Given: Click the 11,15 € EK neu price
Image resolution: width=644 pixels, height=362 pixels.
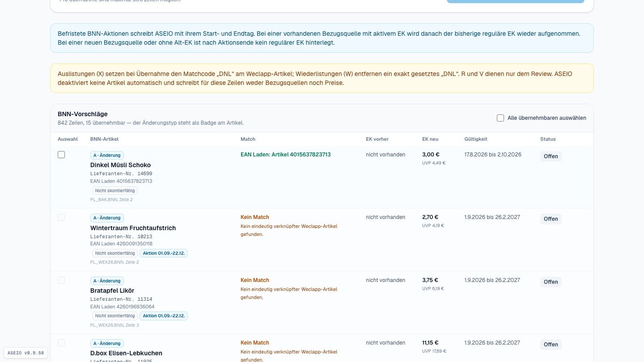Looking at the screenshot, I should click(x=430, y=343).
